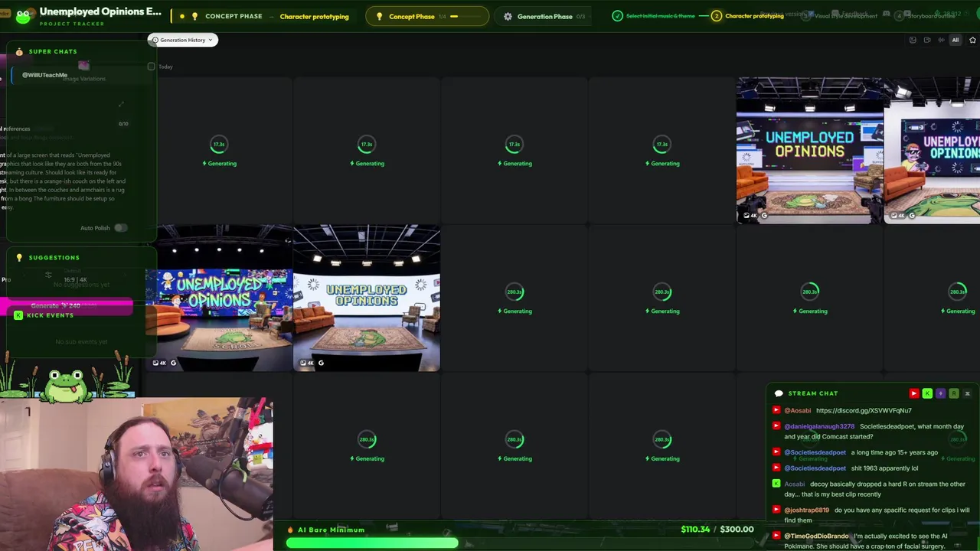Click the 0/10 references counter
This screenshot has height=551, width=980.
coord(123,123)
